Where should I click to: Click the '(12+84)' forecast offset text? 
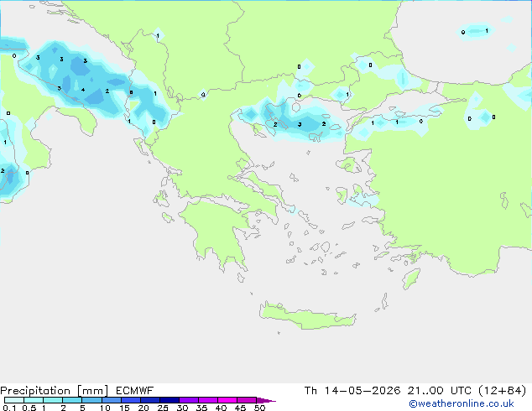[503, 391]
